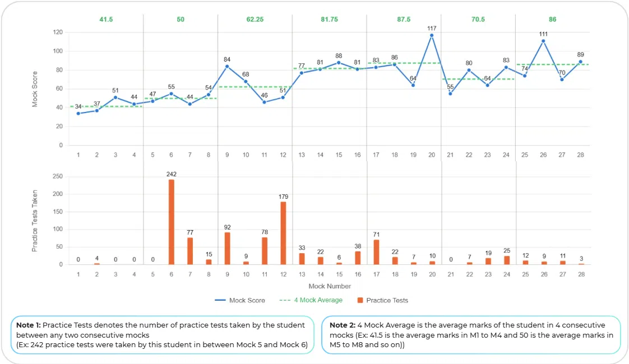Click the 179 practice tests bar
Image resolution: width=629 pixels, height=364 pixels.
click(283, 233)
